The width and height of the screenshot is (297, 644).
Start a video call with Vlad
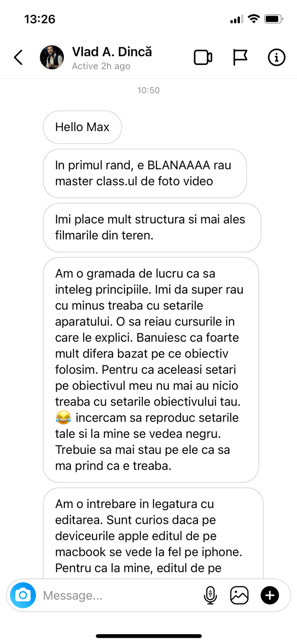[203, 58]
